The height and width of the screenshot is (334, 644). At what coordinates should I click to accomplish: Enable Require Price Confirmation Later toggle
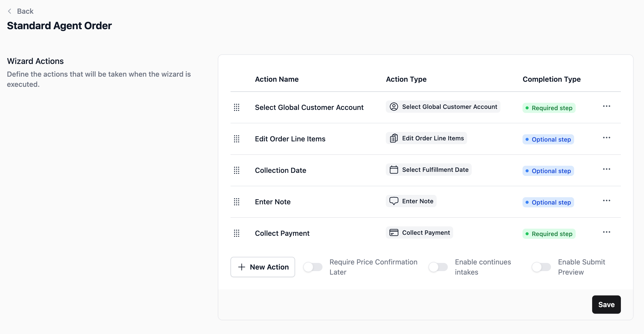click(313, 267)
